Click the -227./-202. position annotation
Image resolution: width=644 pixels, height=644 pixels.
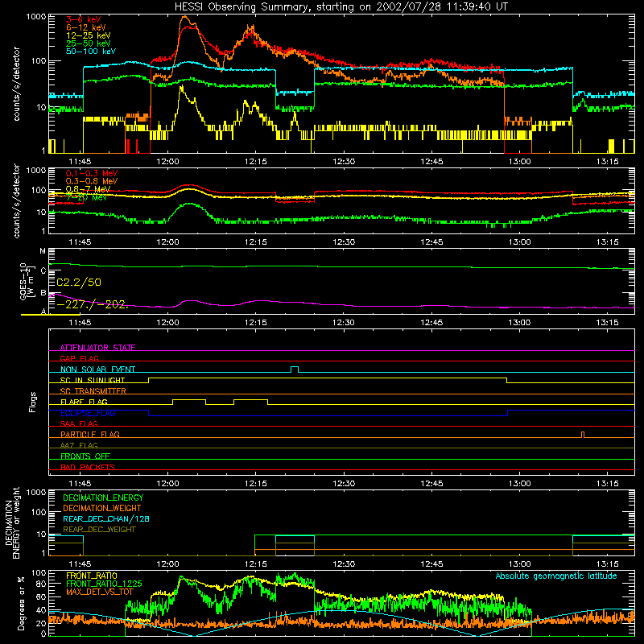pos(93,305)
